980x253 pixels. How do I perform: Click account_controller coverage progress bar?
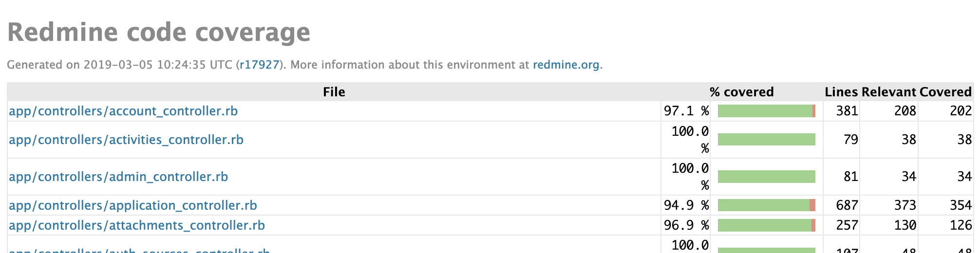(x=767, y=111)
